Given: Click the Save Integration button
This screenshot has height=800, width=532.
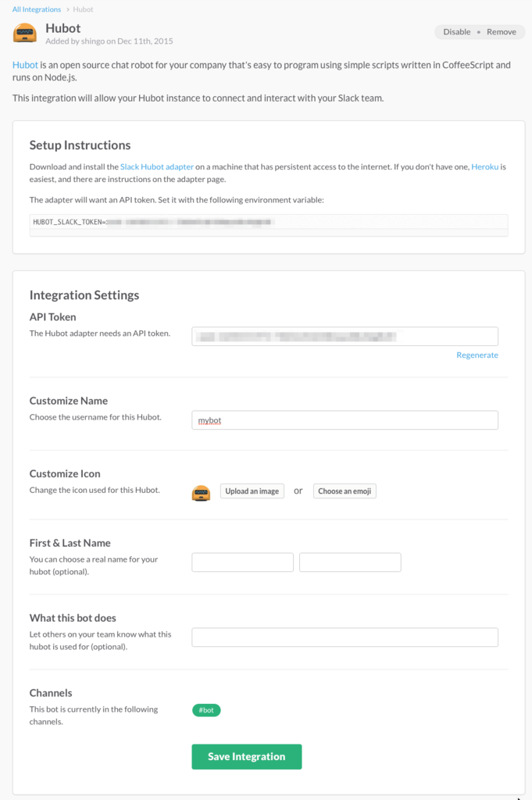Looking at the screenshot, I should (246, 756).
